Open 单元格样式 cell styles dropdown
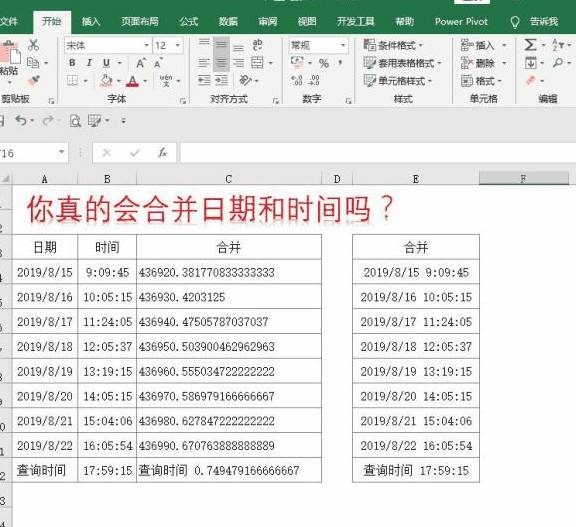 (397, 80)
